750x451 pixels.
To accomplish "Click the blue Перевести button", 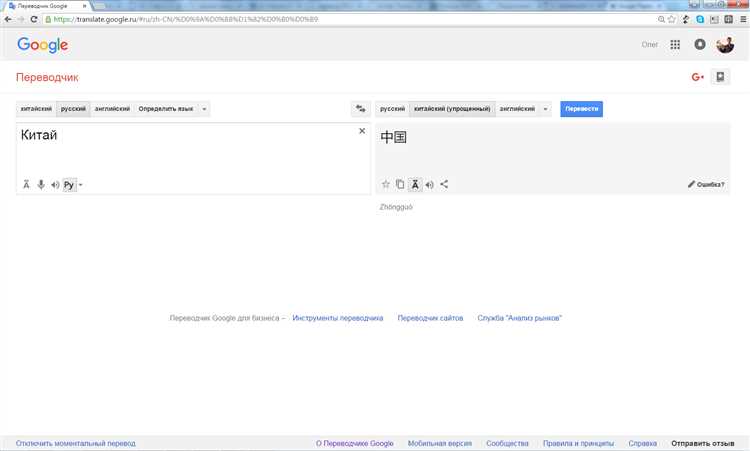I will [581, 109].
